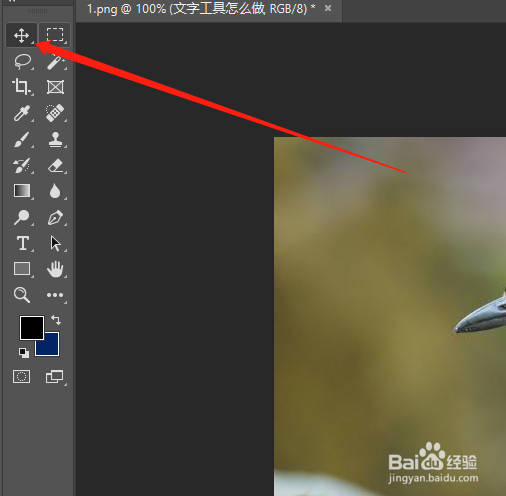This screenshot has height=496, width=506.
Task: Select the Clone Stamp tool
Action: 55,139
